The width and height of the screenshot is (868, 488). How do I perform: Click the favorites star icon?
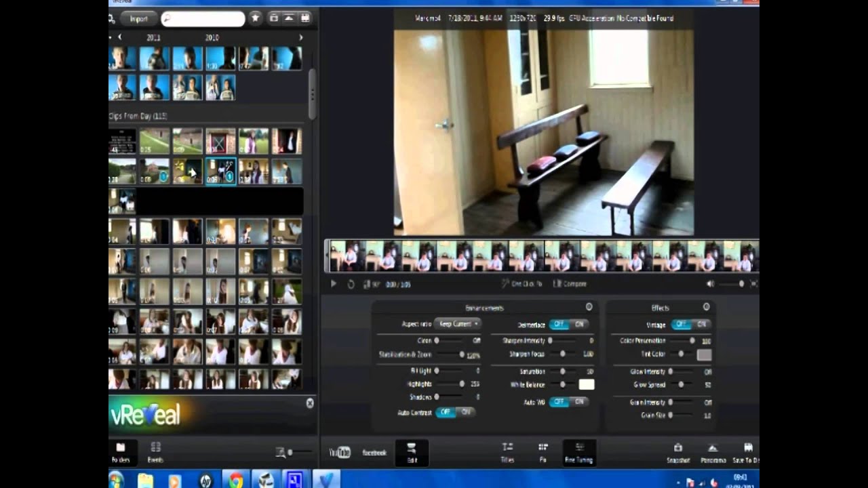click(255, 18)
